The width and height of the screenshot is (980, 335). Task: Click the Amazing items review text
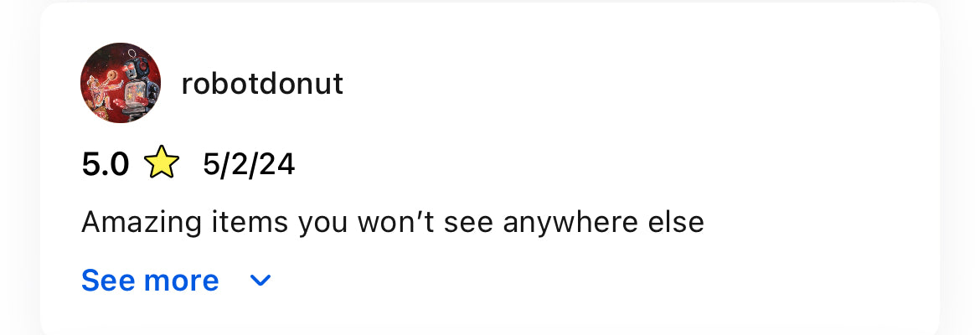click(x=392, y=222)
